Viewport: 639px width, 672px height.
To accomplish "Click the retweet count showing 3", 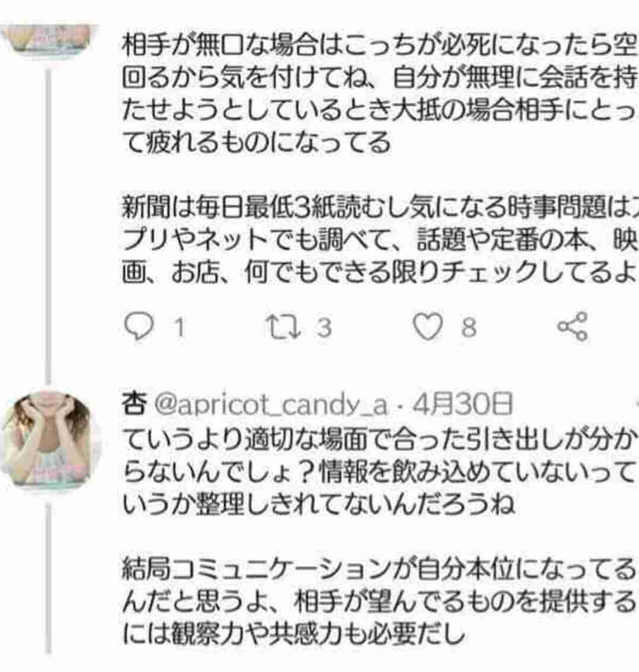I will click(x=324, y=327).
